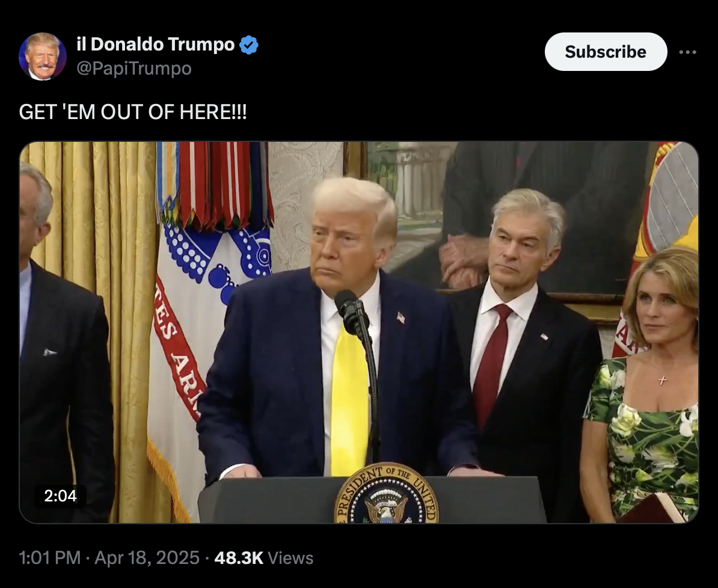Click the 1:01 PM post time
This screenshot has width=718, height=588.
[x=50, y=558]
